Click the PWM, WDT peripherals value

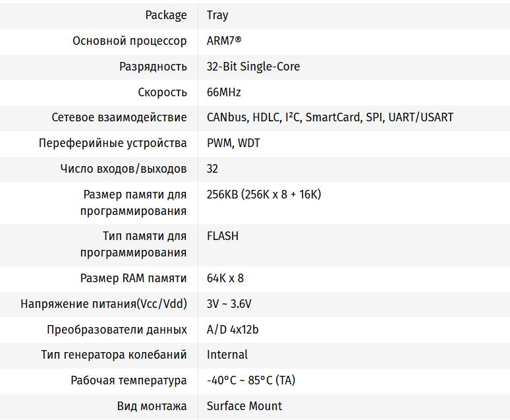(233, 143)
